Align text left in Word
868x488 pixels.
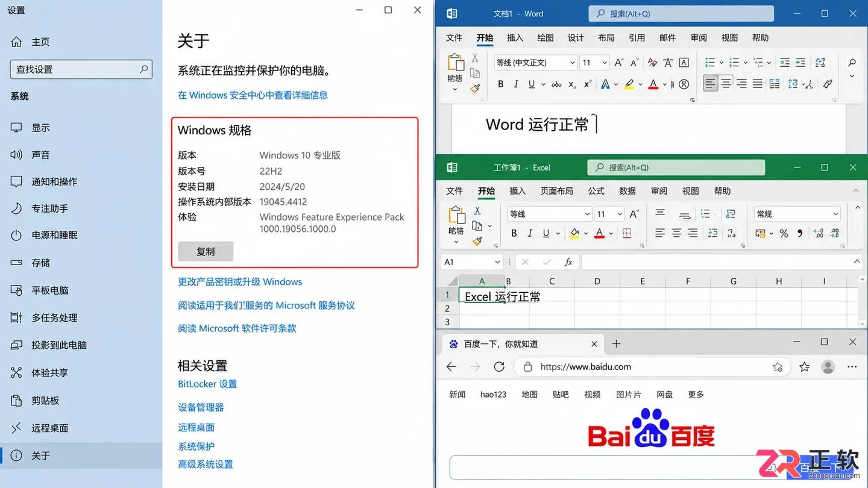tap(711, 84)
